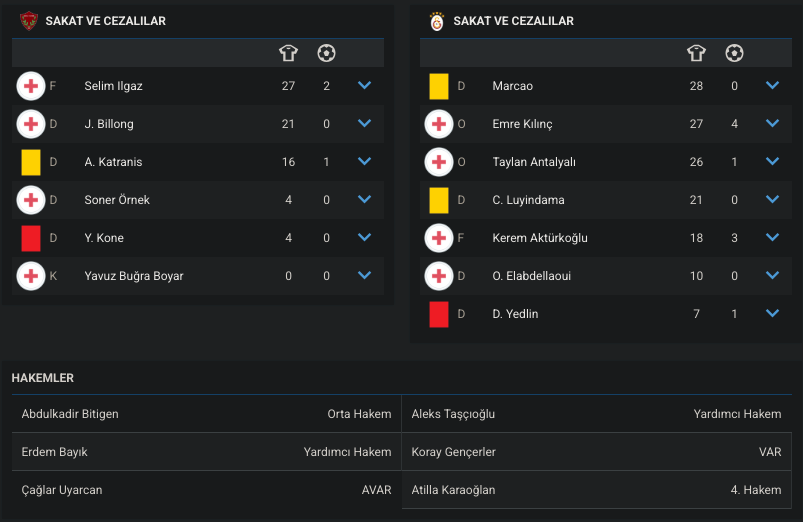Expand the Emre Kılınç row chevron
Viewport: 803px width, 522px height.
(x=772, y=123)
